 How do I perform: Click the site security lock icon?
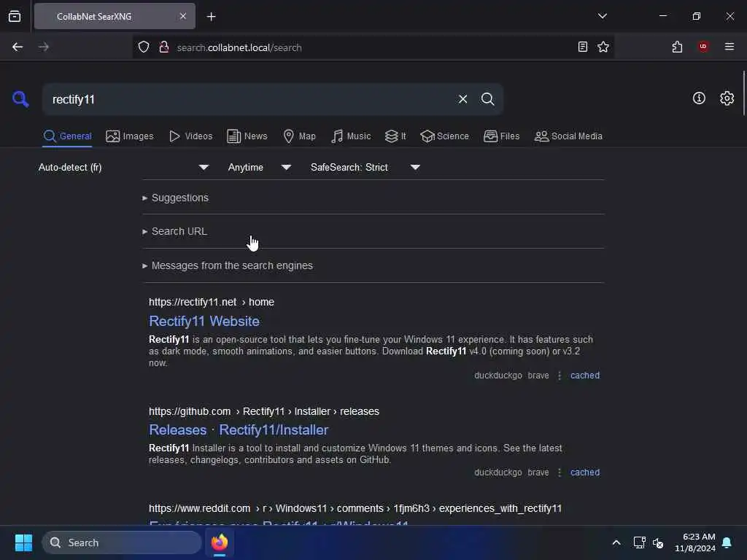click(164, 47)
